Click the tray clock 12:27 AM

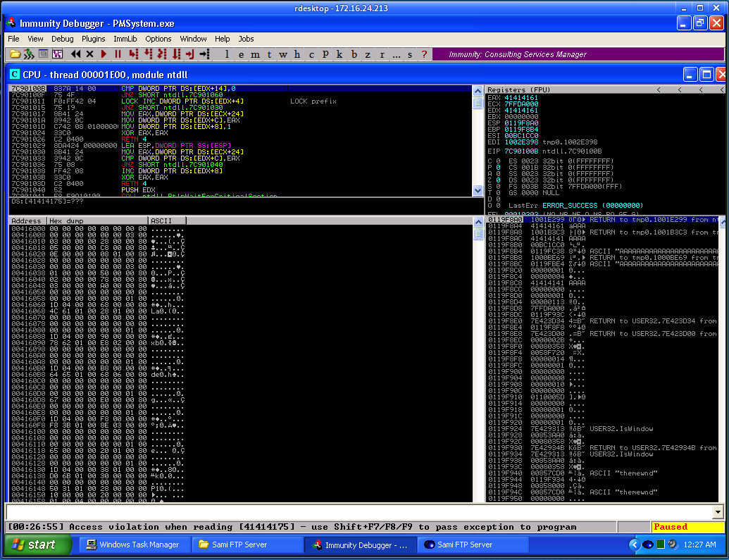coord(699,545)
